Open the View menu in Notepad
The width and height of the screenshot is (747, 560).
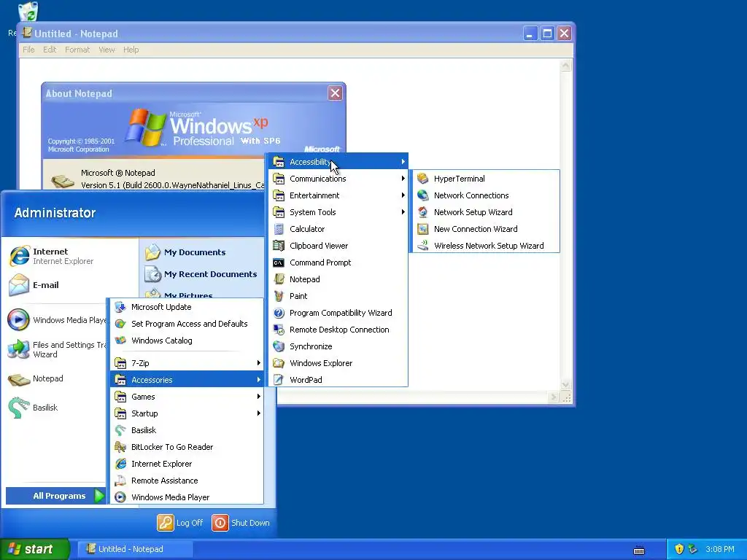107,50
